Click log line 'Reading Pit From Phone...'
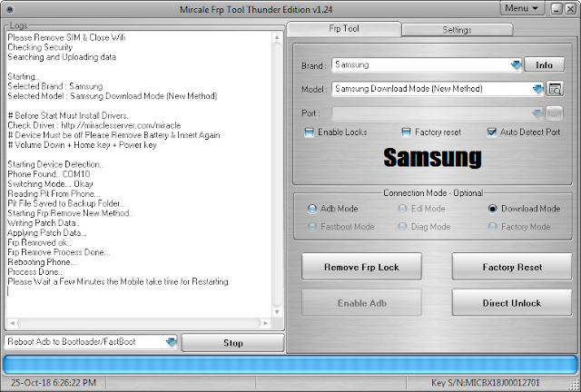 [54, 194]
